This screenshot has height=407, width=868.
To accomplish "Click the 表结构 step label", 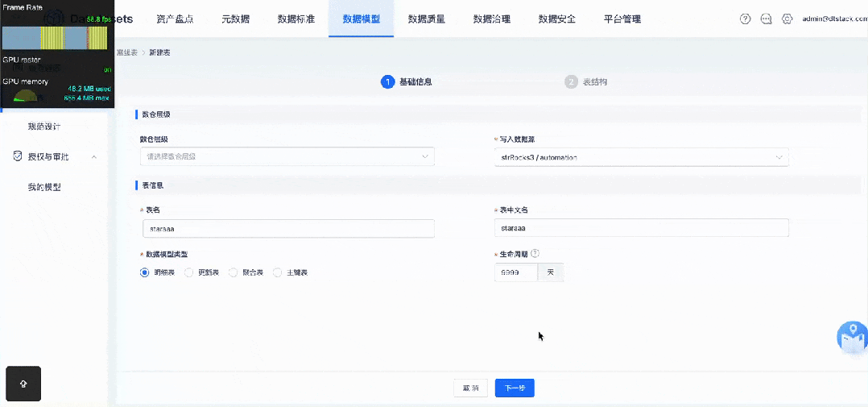I will pyautogui.click(x=595, y=82).
